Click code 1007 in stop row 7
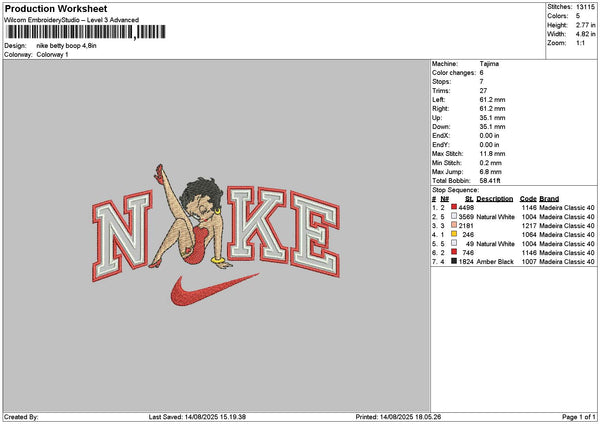The image size is (600, 424). click(x=529, y=262)
